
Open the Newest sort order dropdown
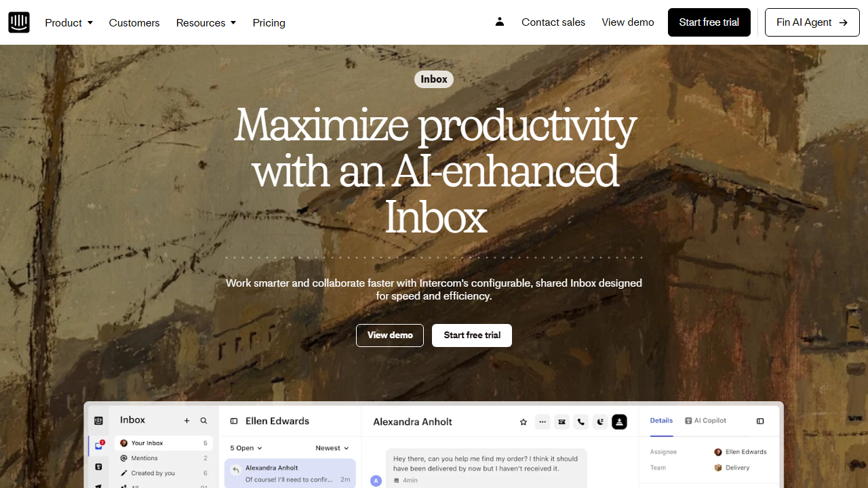(332, 447)
